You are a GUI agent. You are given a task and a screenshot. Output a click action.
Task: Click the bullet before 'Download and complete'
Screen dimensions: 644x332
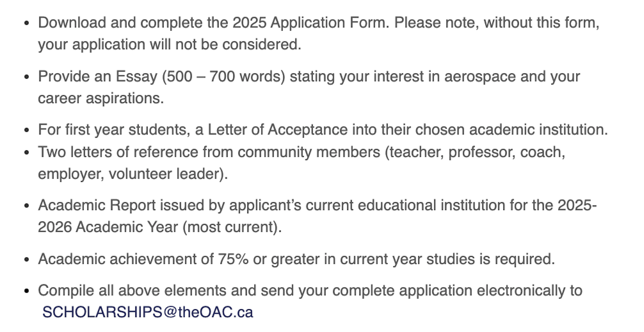pyautogui.click(x=27, y=23)
